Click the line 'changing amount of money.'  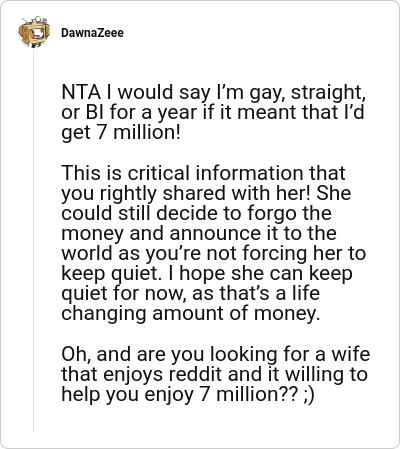[191, 314]
